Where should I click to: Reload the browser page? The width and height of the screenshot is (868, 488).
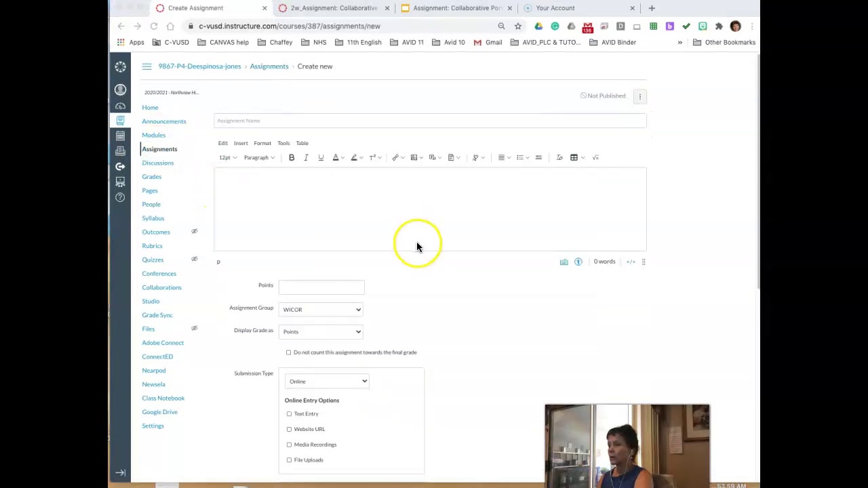[x=154, y=26]
